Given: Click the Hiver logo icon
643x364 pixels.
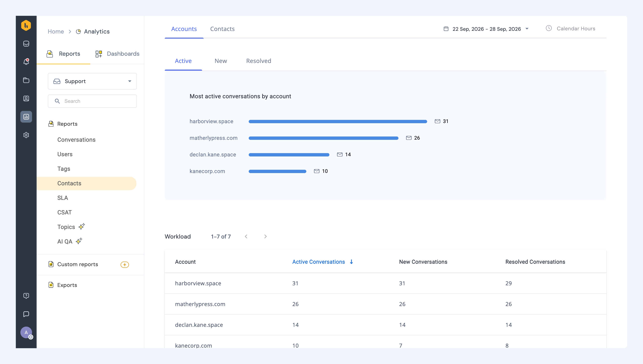Looking at the screenshot, I should [26, 25].
